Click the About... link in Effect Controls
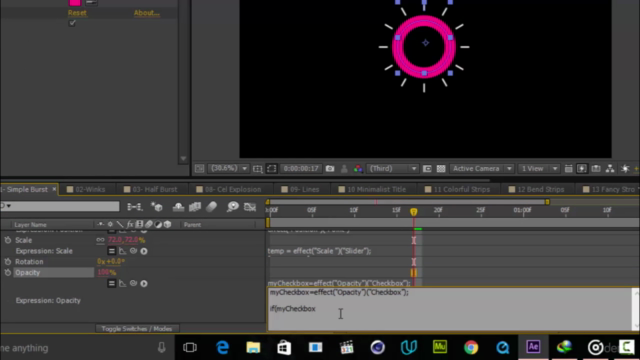 (147, 13)
